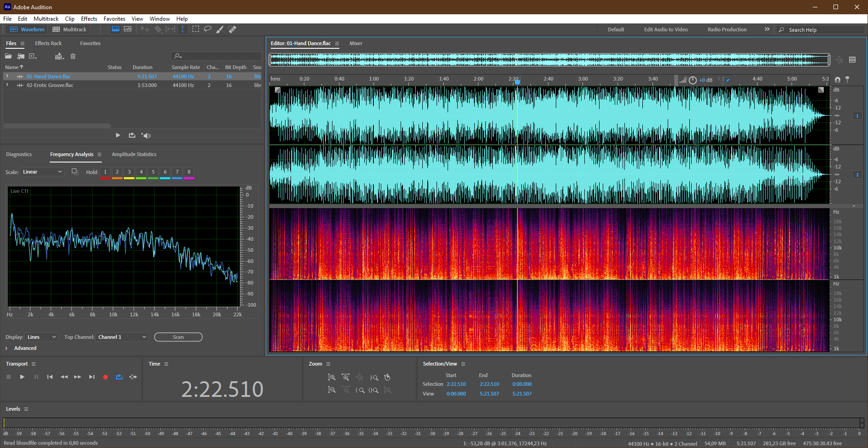Open the Multitrack menu
Viewport: 868px width, 448px height.
click(46, 19)
